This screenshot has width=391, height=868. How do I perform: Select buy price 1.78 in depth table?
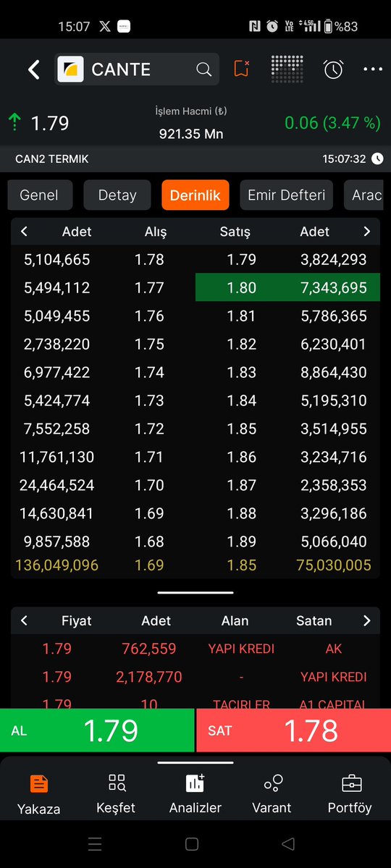[x=150, y=259]
